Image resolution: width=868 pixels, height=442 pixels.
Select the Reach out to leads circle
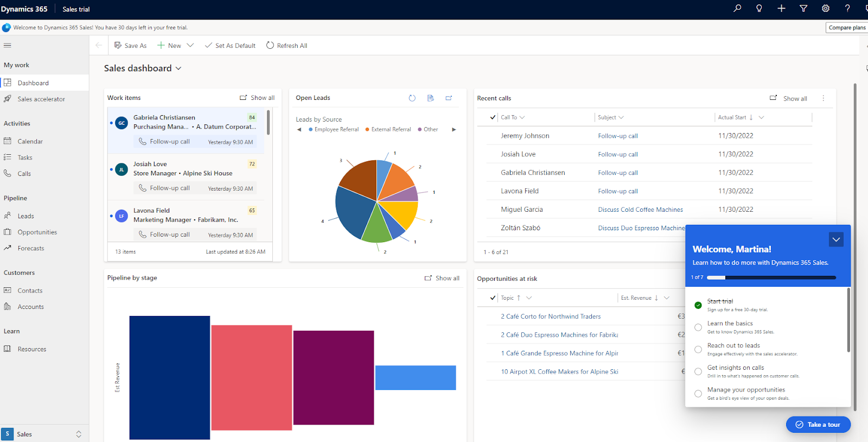(698, 350)
